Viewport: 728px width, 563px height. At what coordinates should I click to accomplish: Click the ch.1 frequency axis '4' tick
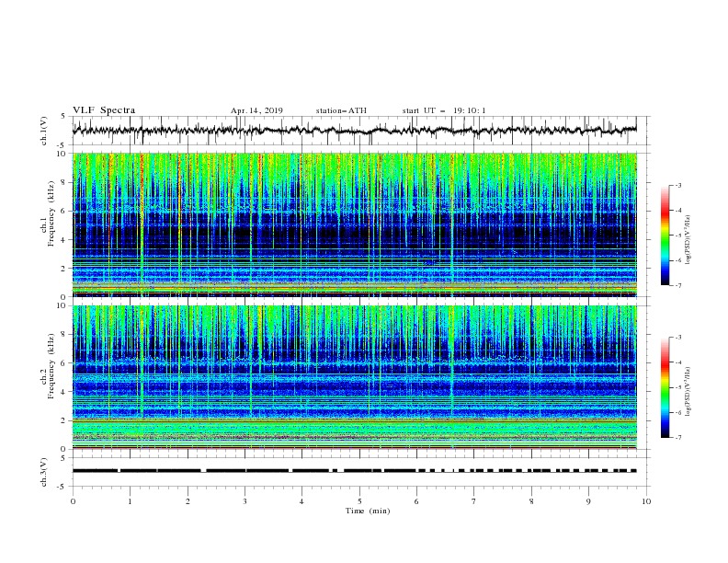click(64, 239)
